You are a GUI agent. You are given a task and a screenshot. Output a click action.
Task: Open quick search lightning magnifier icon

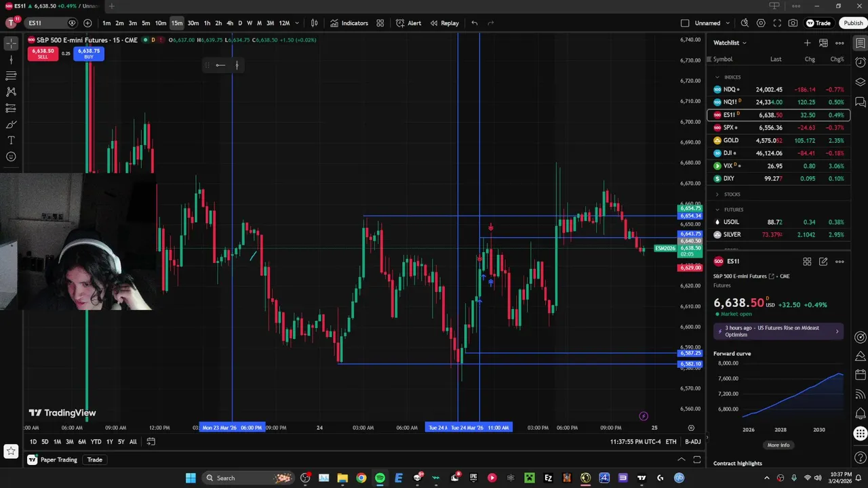(x=745, y=23)
